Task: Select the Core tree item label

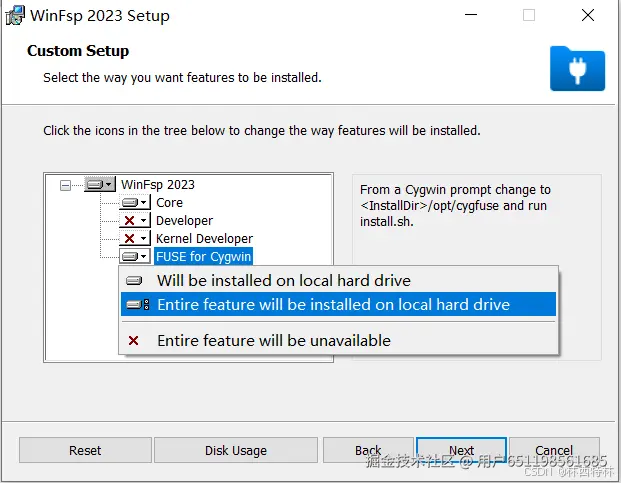Action: pos(170,203)
